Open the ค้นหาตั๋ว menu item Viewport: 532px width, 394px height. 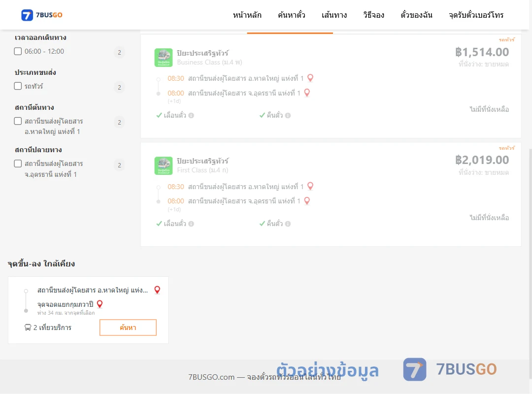292,15
